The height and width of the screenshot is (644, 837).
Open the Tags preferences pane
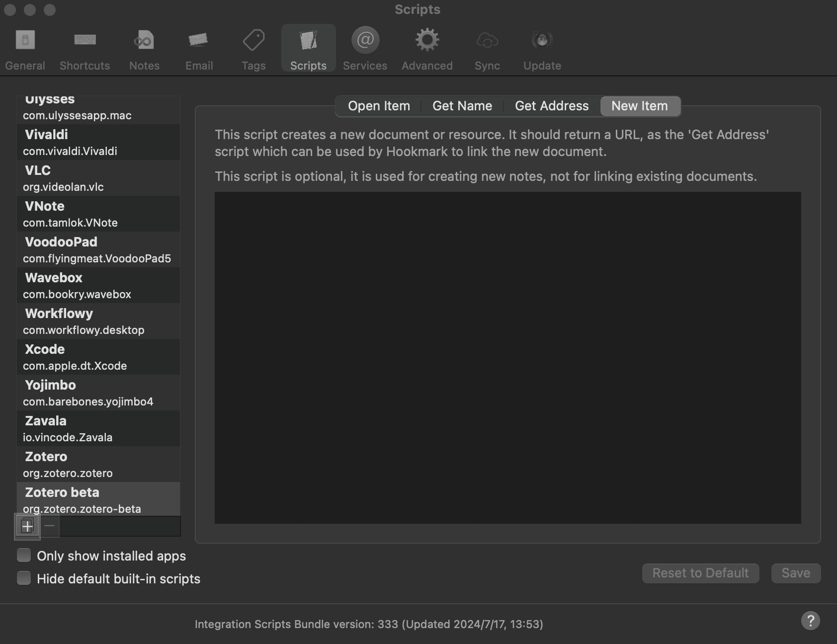coord(253,49)
